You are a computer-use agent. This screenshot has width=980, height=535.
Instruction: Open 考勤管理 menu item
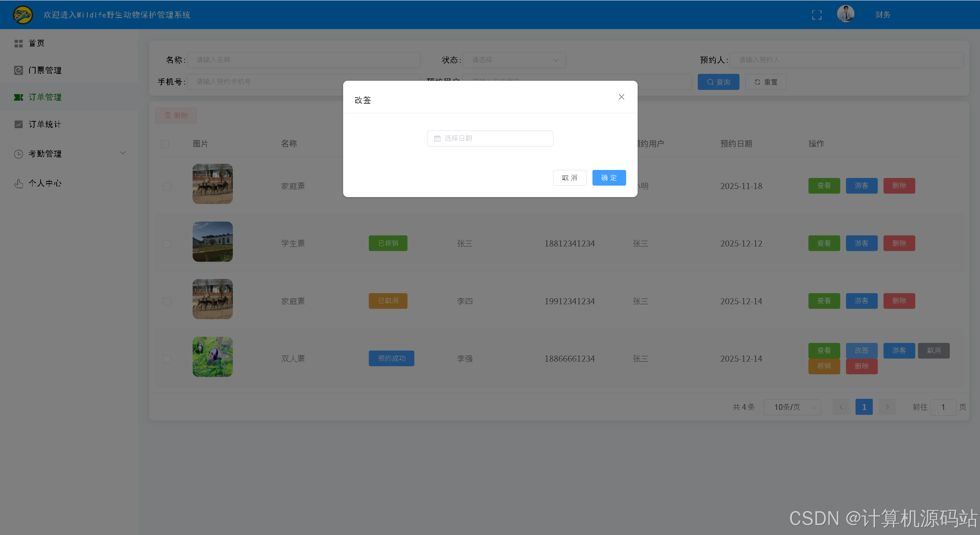(x=69, y=154)
